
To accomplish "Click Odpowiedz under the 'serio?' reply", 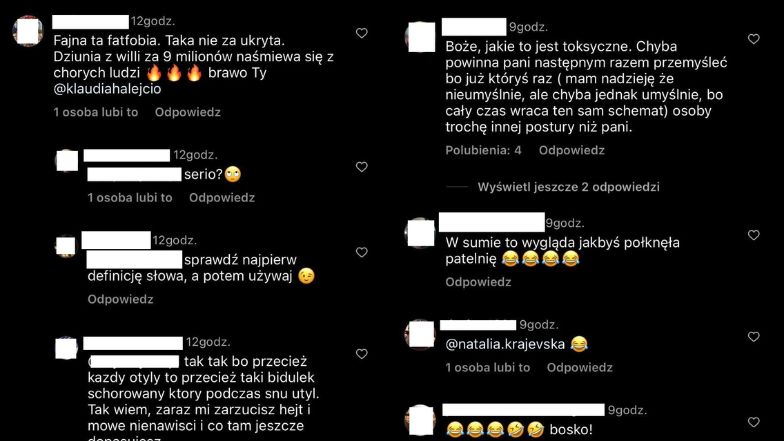I will [x=222, y=198].
